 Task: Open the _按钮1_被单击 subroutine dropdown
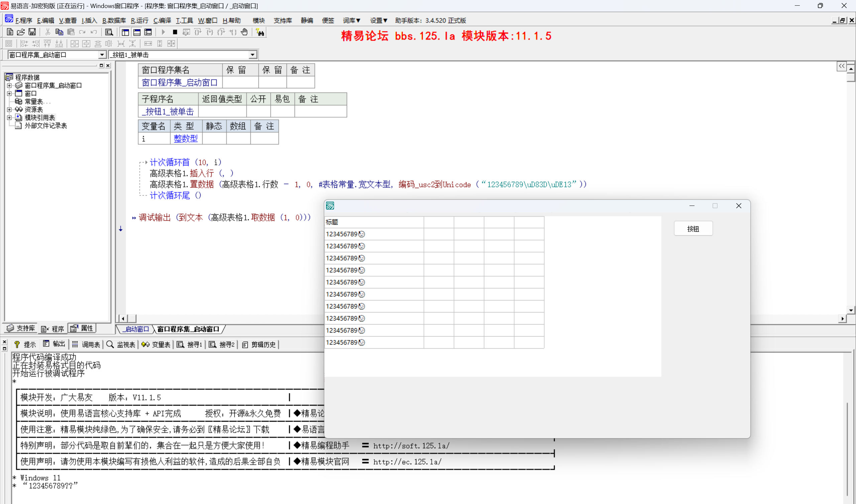coord(252,55)
